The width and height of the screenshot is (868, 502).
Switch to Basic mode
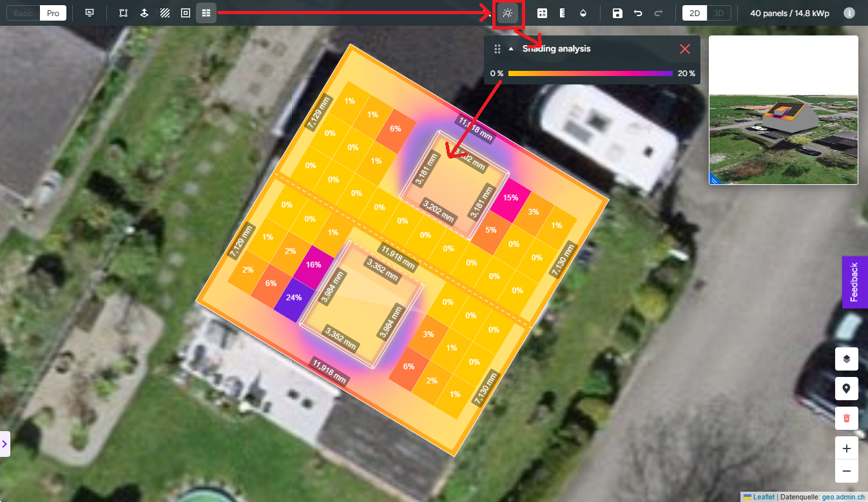point(23,13)
